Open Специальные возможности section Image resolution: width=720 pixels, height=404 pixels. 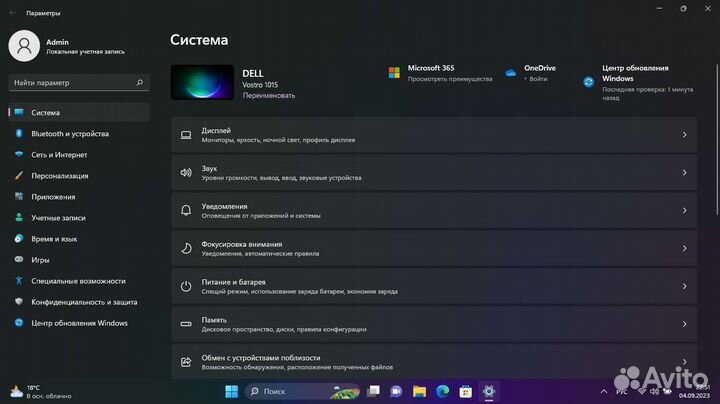[79, 281]
